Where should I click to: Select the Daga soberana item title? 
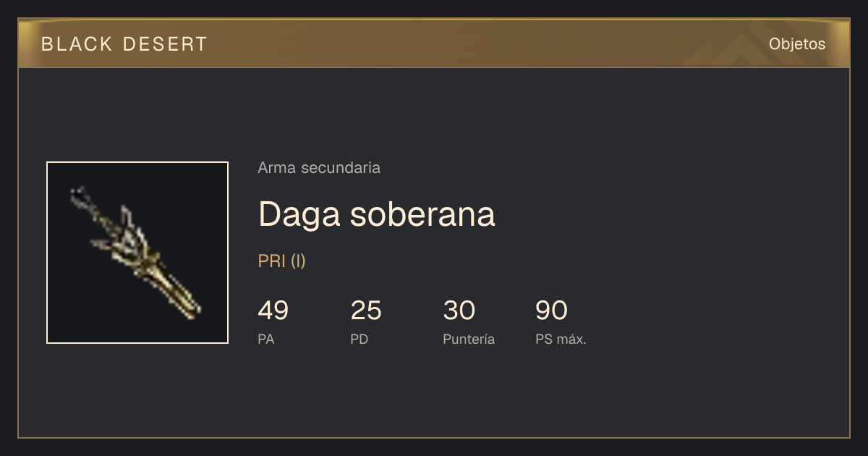click(376, 214)
